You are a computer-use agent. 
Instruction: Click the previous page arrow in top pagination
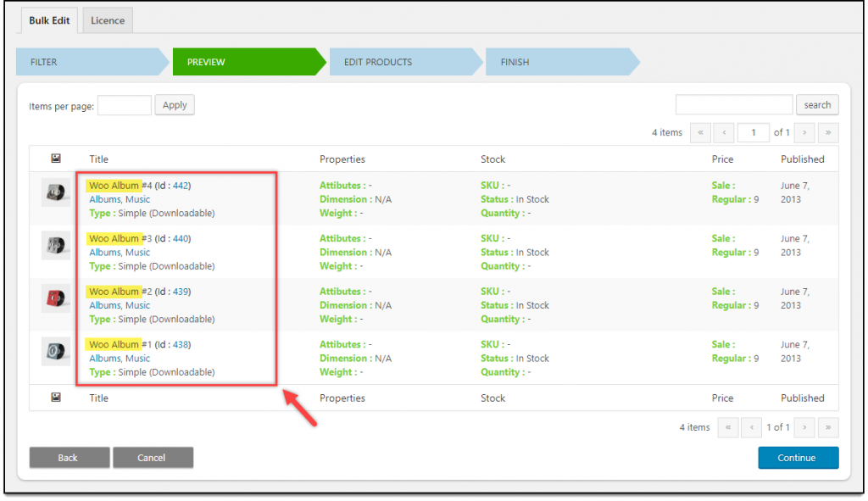pos(722,132)
